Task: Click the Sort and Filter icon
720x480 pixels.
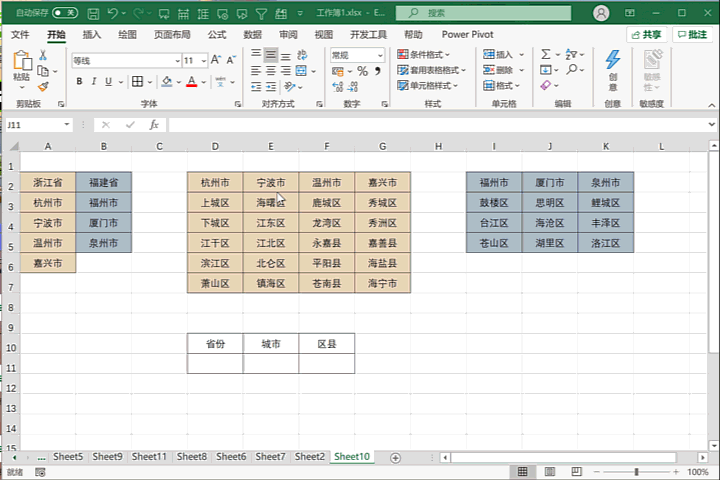Action: tap(571, 55)
